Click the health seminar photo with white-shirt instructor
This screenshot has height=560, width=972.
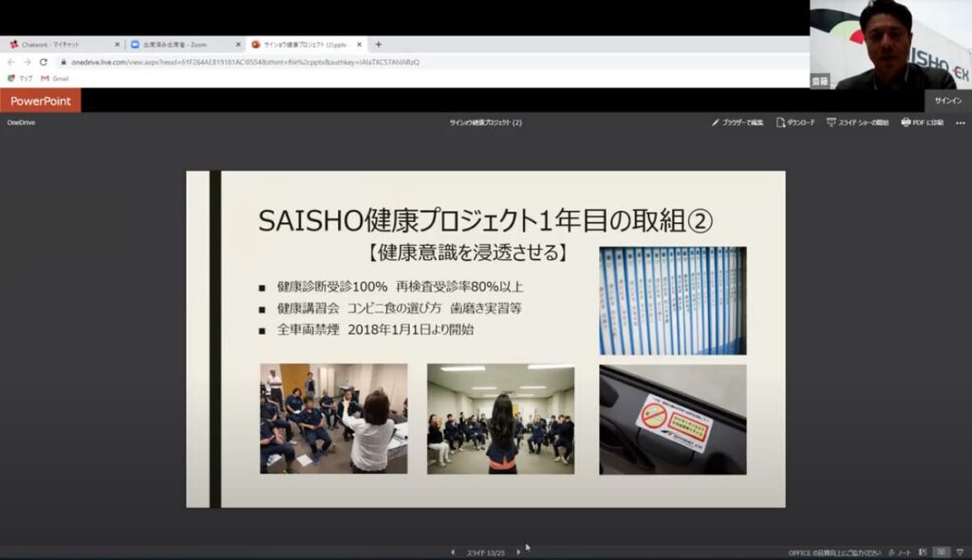[x=333, y=419]
